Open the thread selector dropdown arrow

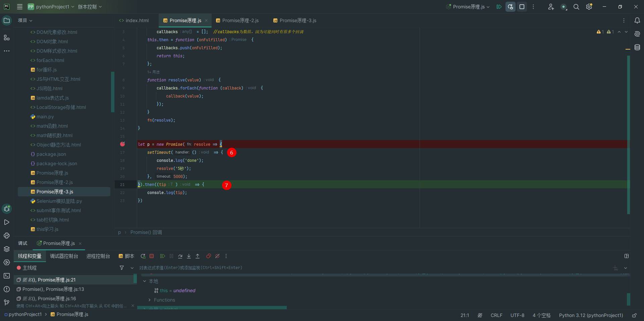pyautogui.click(x=132, y=268)
